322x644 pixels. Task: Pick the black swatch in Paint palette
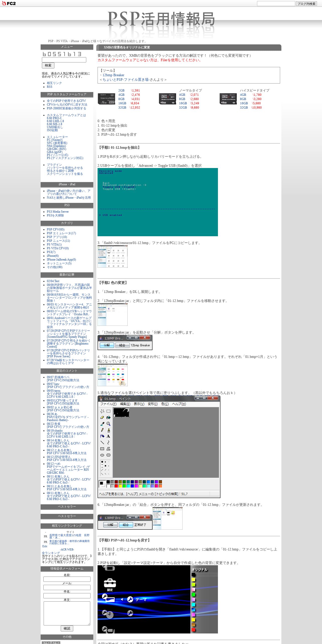[108, 482]
